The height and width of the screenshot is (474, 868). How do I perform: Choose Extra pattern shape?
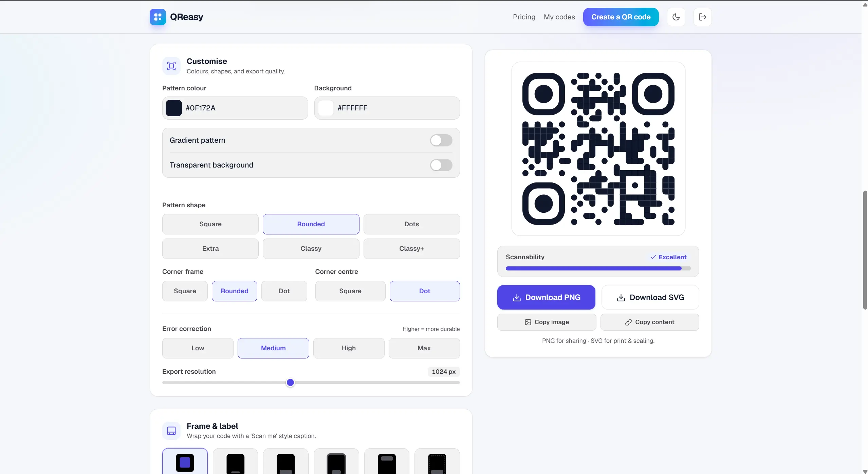point(210,249)
